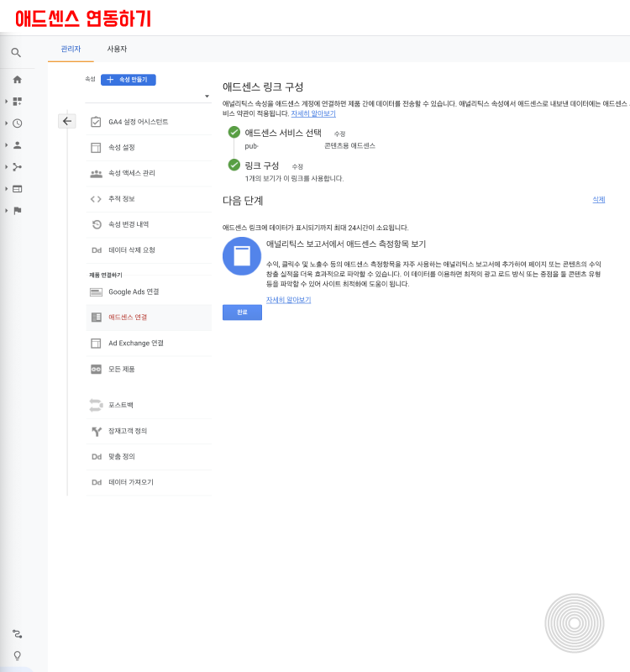Screen dimensions: 630x672
Task: Click the 링크 구성 step heading
Action: 262,165
